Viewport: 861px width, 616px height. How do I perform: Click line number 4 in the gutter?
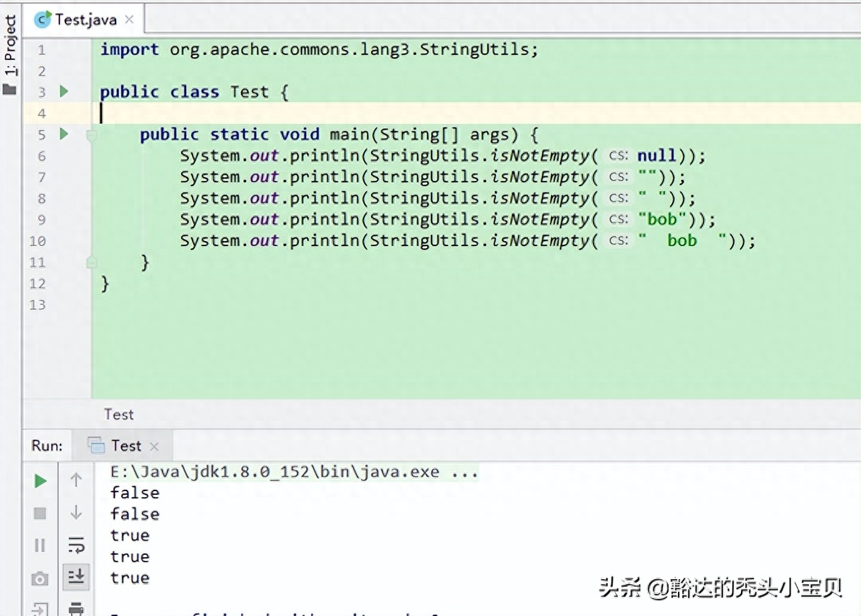point(42,114)
